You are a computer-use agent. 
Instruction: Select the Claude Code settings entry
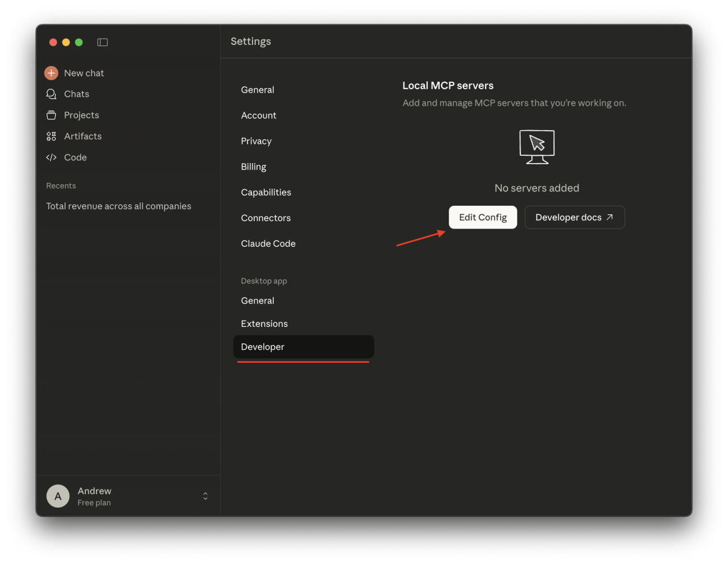pos(268,243)
